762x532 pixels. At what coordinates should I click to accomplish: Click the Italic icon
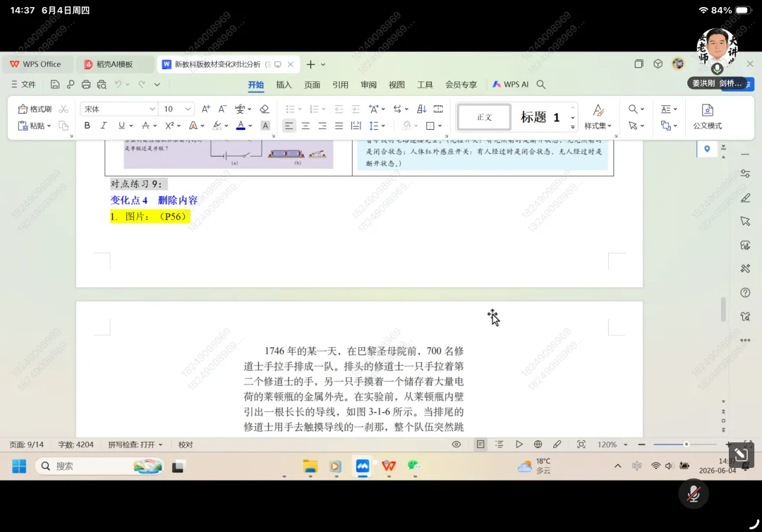104,126
